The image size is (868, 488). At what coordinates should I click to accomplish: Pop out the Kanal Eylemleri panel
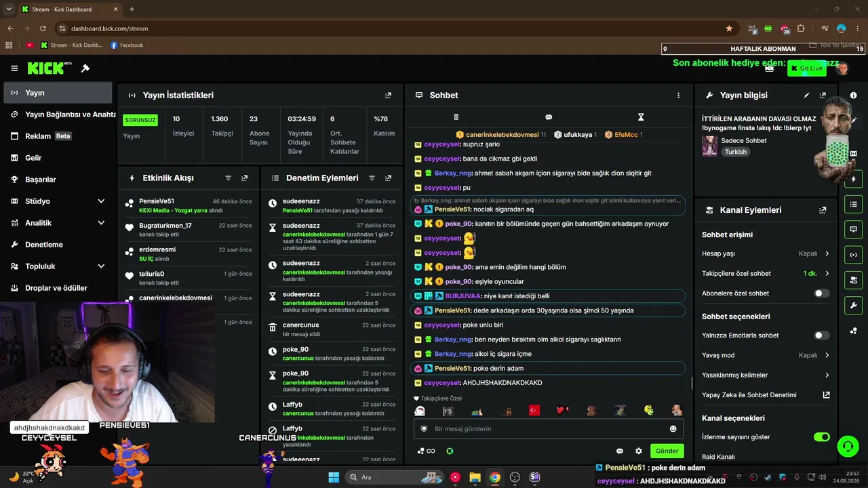(823, 210)
